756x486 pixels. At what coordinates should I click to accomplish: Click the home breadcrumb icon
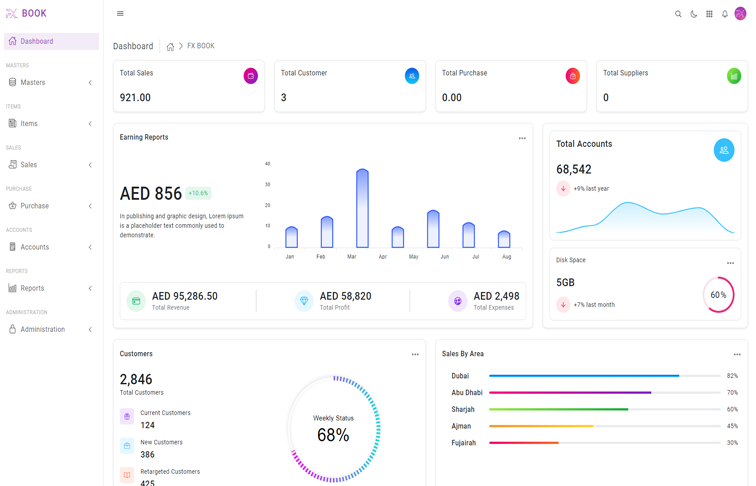pyautogui.click(x=170, y=47)
